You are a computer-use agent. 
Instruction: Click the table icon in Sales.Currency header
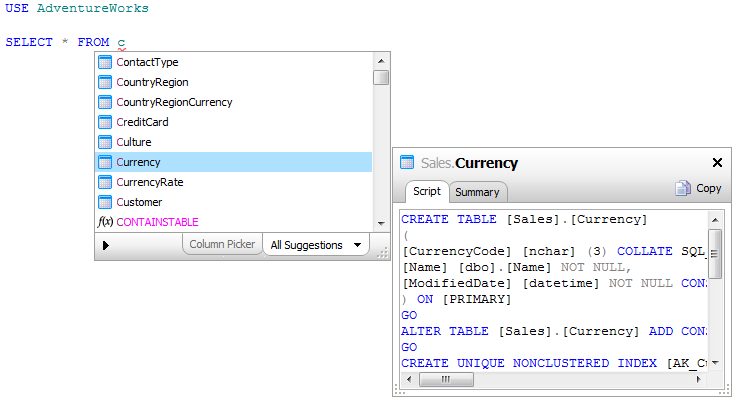point(407,163)
